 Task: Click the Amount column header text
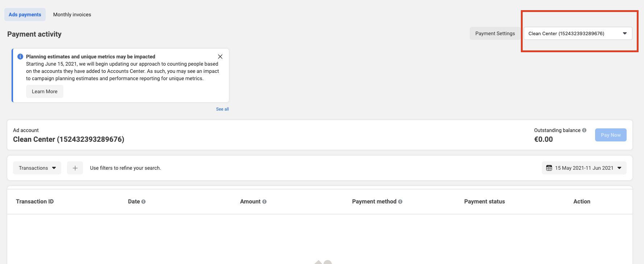pyautogui.click(x=250, y=202)
